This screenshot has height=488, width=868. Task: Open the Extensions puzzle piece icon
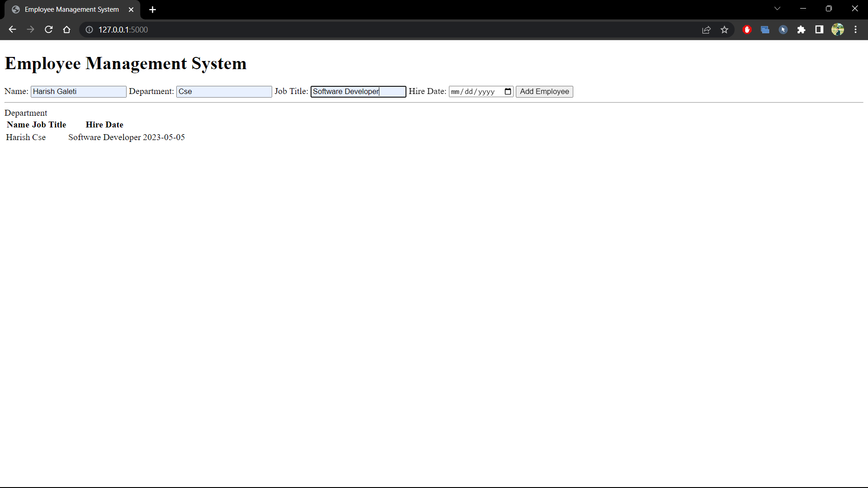pyautogui.click(x=802, y=29)
